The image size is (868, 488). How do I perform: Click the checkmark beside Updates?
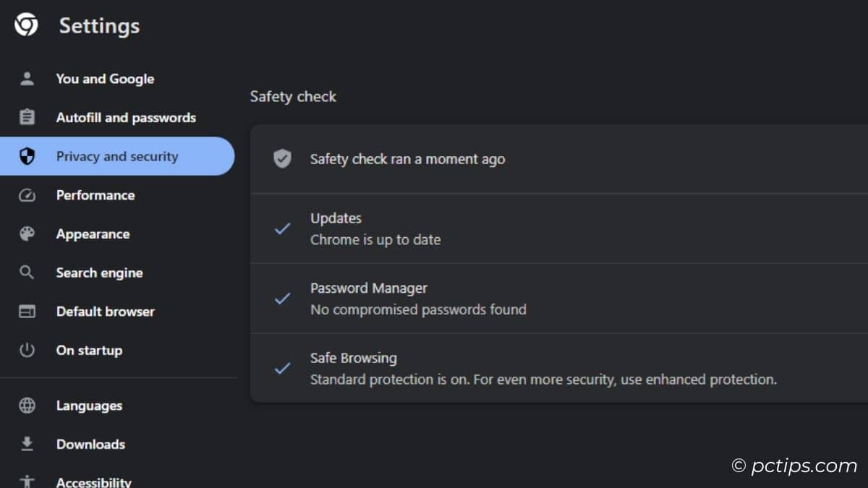click(x=282, y=228)
